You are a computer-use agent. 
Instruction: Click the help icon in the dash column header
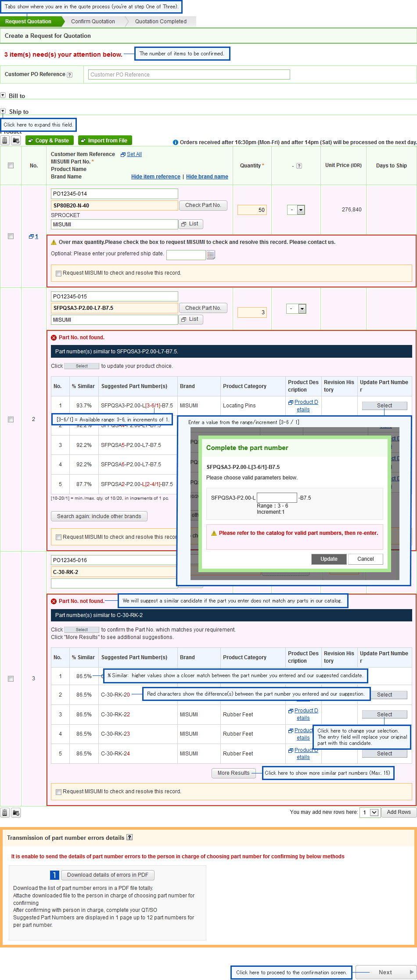point(299,166)
